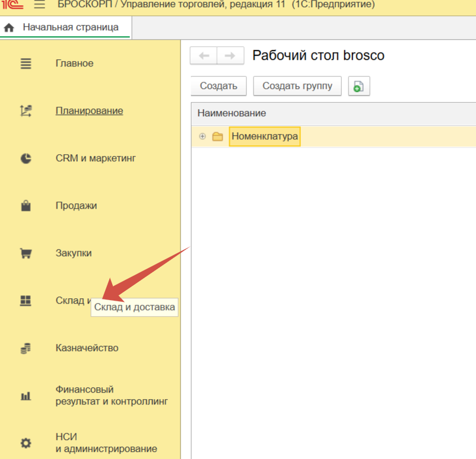Open Финансовый результат и контроллинг section
Screen dimensions: 476x459
tap(112, 396)
